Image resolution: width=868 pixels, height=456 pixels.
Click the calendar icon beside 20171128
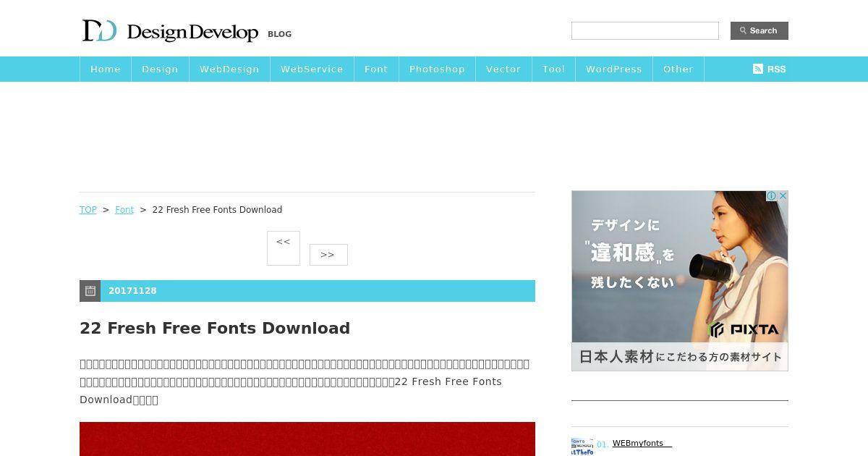pyautogui.click(x=90, y=291)
